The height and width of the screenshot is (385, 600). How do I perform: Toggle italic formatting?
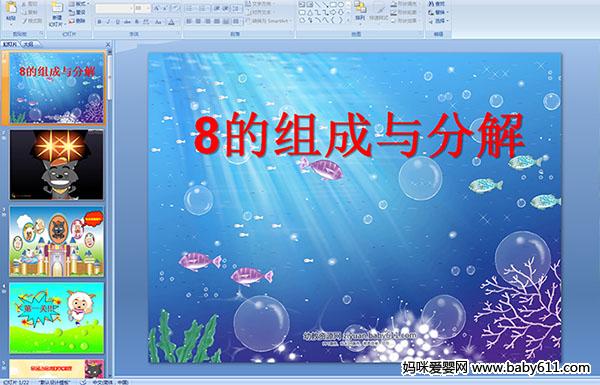tap(108, 22)
